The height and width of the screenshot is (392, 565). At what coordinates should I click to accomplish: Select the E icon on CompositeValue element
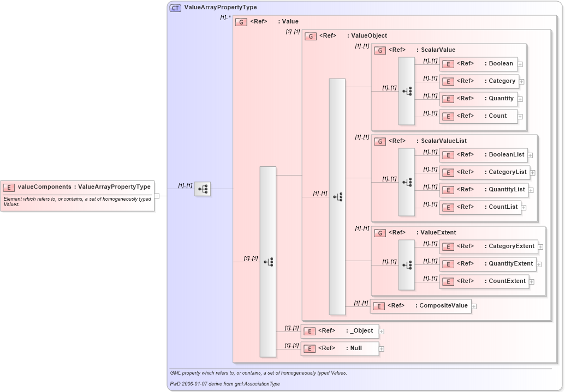point(378,306)
